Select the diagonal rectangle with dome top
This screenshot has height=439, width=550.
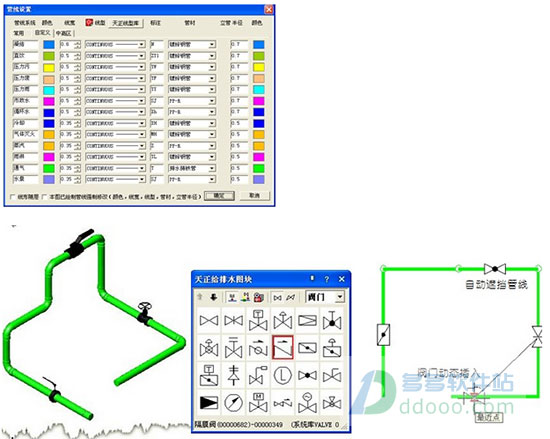coord(332,347)
